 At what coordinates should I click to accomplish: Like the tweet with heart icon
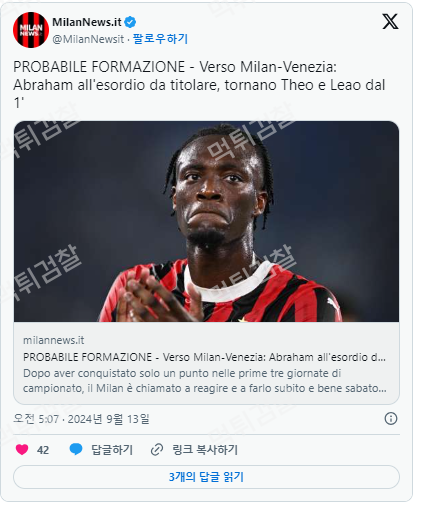[x=22, y=450]
